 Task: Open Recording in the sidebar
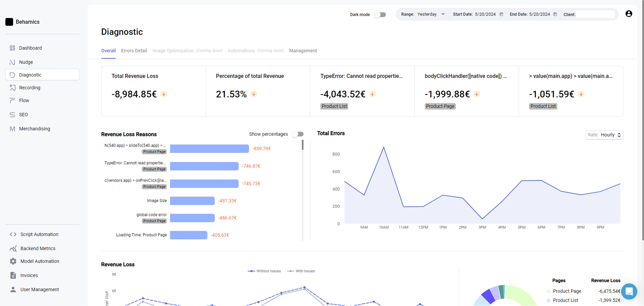pos(29,87)
